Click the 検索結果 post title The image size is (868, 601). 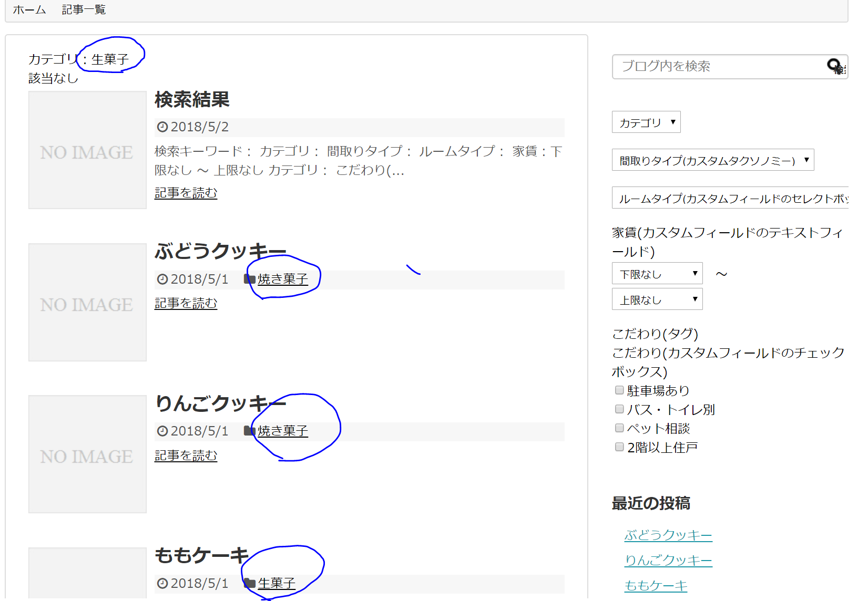point(192,99)
